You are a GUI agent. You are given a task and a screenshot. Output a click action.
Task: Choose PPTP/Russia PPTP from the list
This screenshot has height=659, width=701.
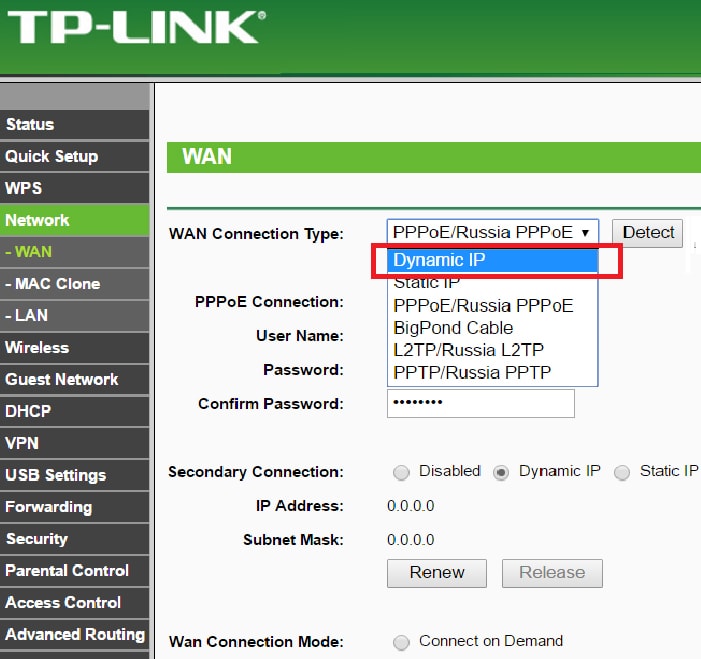pos(493,372)
